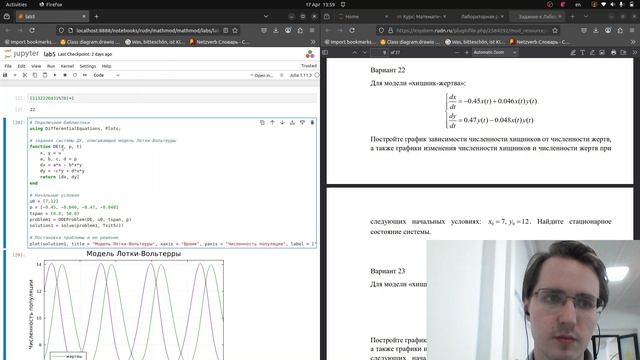Viewport: 640px width, 360px height.
Task: Go to previous page in PDF viewer
Action: point(354,52)
